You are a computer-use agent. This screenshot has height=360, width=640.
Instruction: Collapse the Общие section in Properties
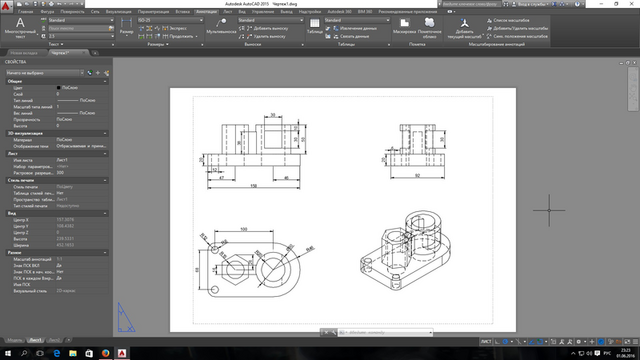(x=105, y=81)
